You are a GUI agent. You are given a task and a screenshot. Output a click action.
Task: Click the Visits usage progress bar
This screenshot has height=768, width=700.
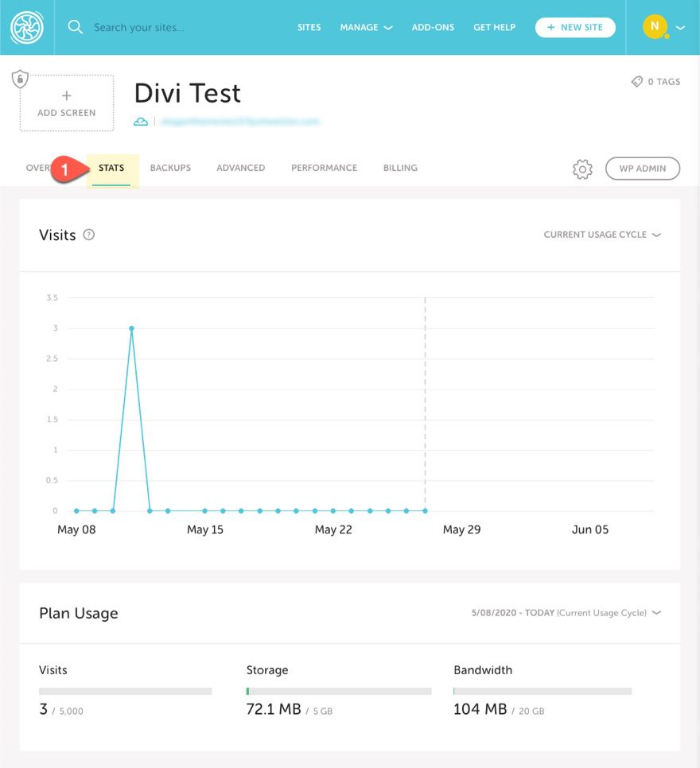[126, 691]
